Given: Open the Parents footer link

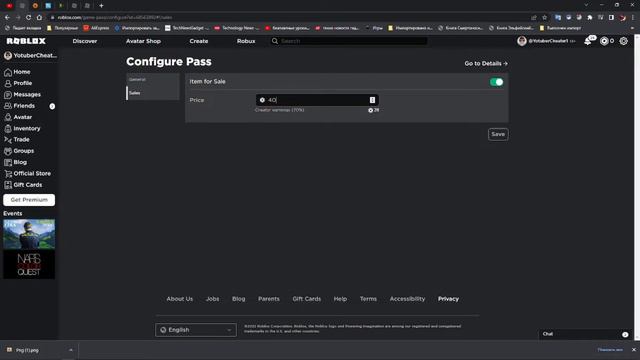Looking at the screenshot, I should click(x=269, y=299).
